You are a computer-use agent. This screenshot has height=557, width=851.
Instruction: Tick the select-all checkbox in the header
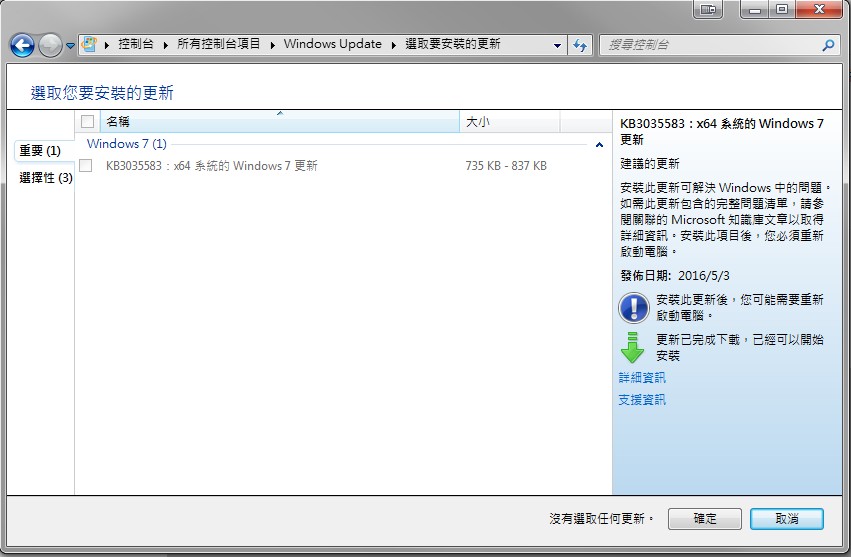[x=87, y=121]
